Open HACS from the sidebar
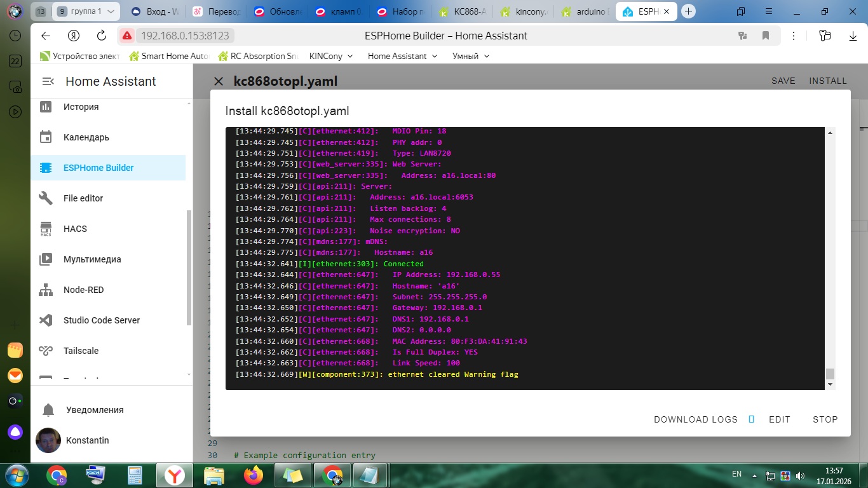Viewport: 868px width, 488px height. 75,229
